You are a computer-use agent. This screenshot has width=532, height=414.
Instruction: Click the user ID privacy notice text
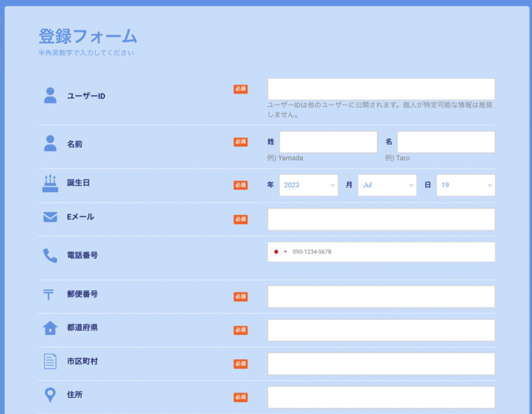[x=380, y=110]
